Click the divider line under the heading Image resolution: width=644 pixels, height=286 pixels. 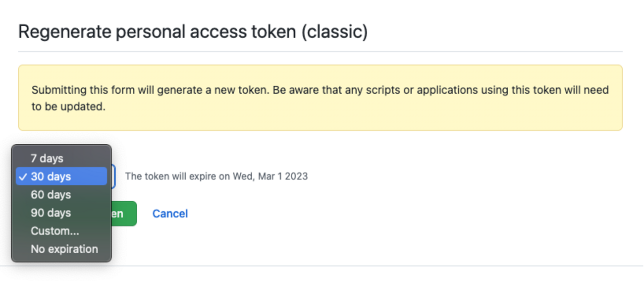tap(320, 52)
